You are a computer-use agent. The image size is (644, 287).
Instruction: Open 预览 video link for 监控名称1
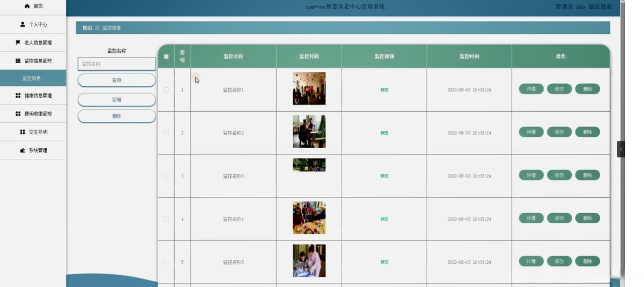(x=384, y=90)
